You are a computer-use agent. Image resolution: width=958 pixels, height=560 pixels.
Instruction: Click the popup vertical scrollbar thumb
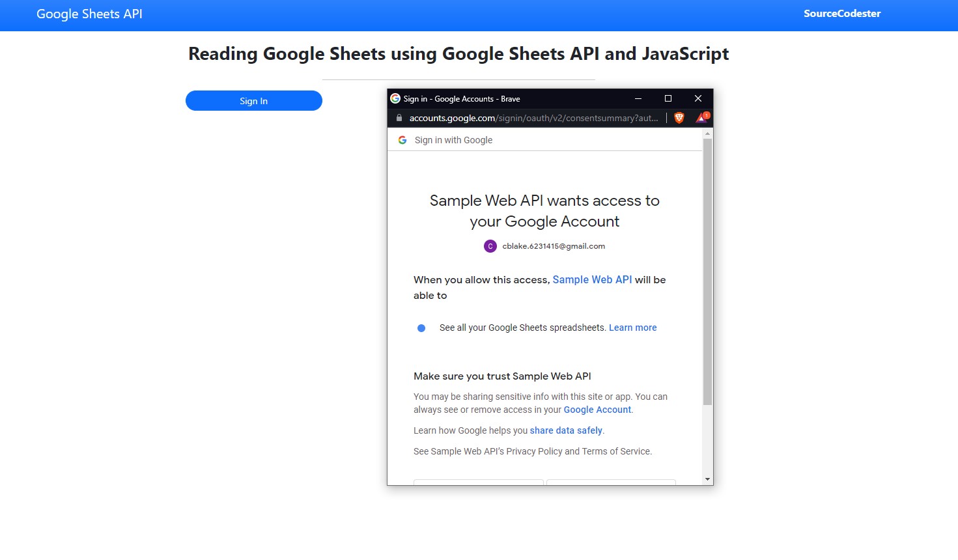[x=708, y=272]
